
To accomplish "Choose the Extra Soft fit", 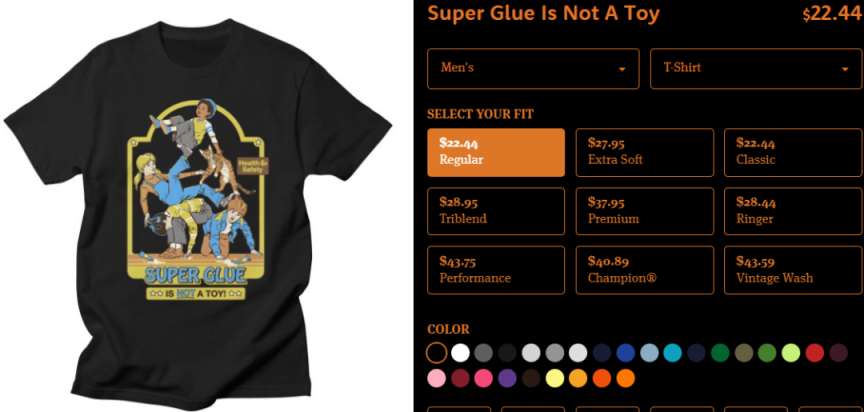I will (x=645, y=153).
